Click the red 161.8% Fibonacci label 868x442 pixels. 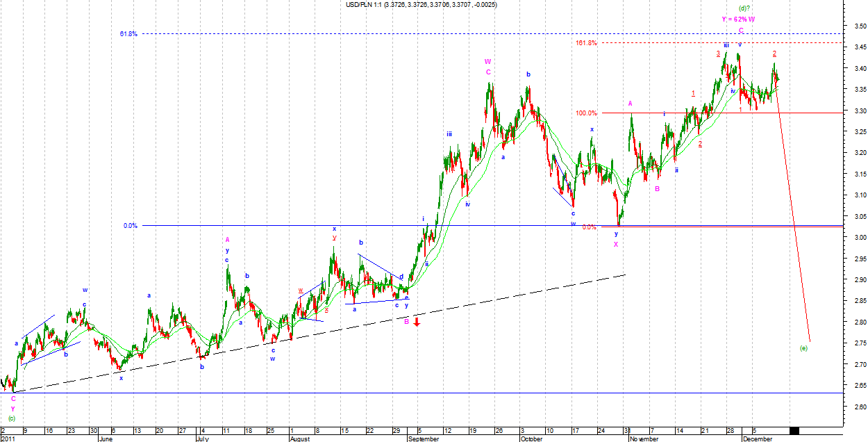tap(586, 43)
